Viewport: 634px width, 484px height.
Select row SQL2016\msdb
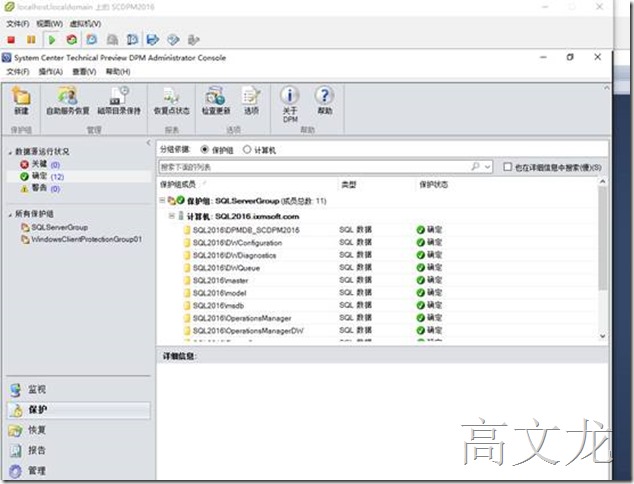(377, 305)
